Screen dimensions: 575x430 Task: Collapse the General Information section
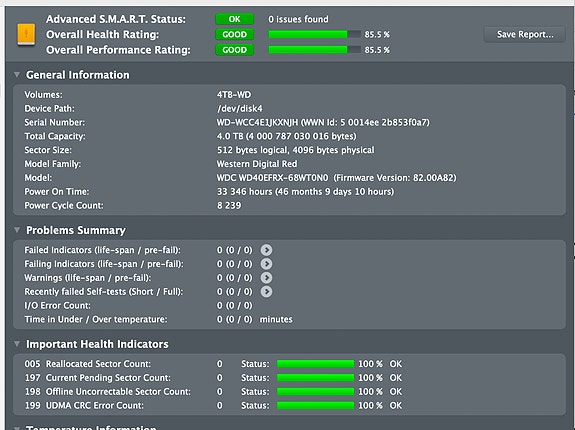(x=17, y=75)
